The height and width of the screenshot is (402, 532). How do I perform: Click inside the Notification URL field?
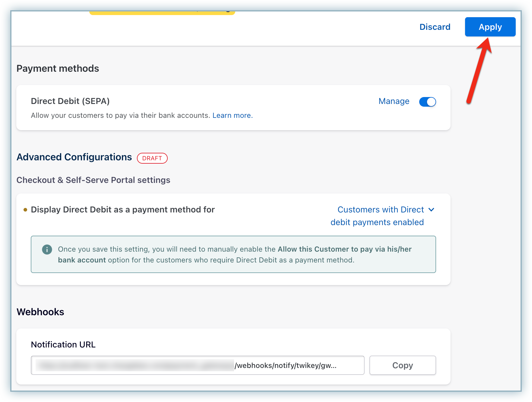click(x=197, y=365)
